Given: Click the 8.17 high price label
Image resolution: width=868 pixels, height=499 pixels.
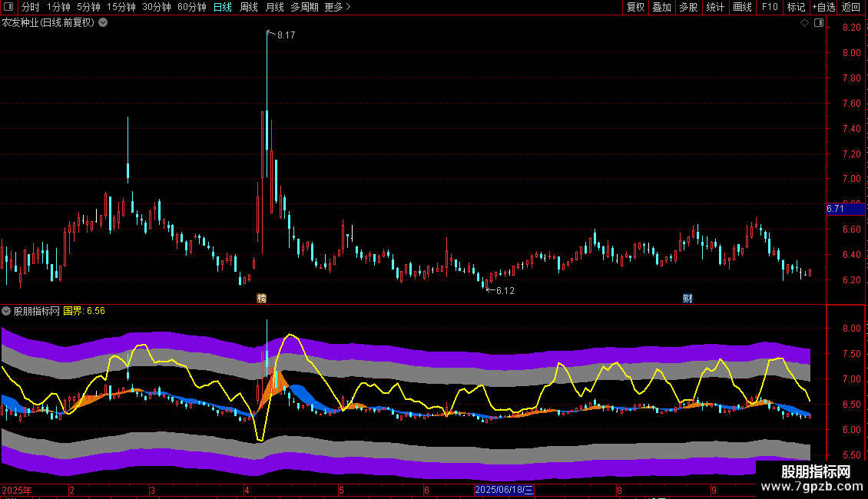Looking at the screenshot, I should (x=287, y=35).
